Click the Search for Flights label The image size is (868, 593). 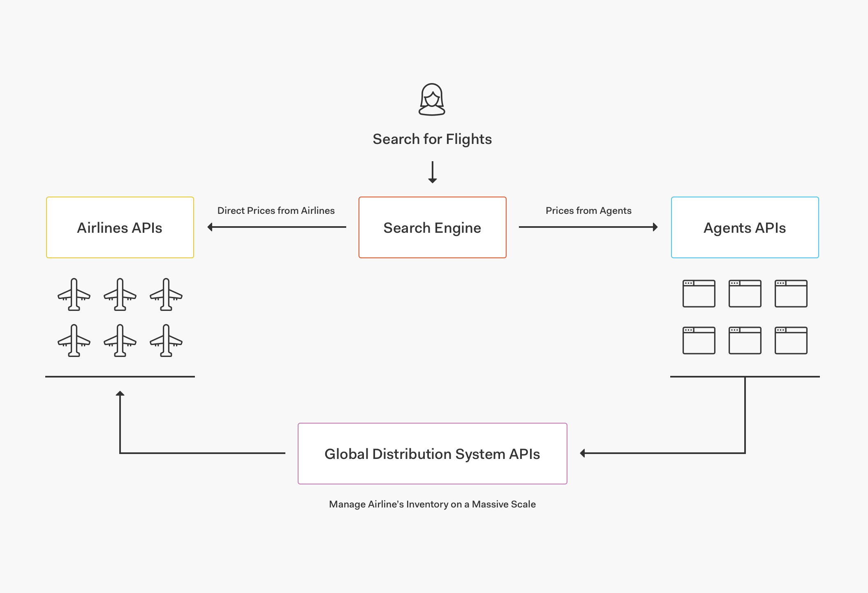point(432,139)
